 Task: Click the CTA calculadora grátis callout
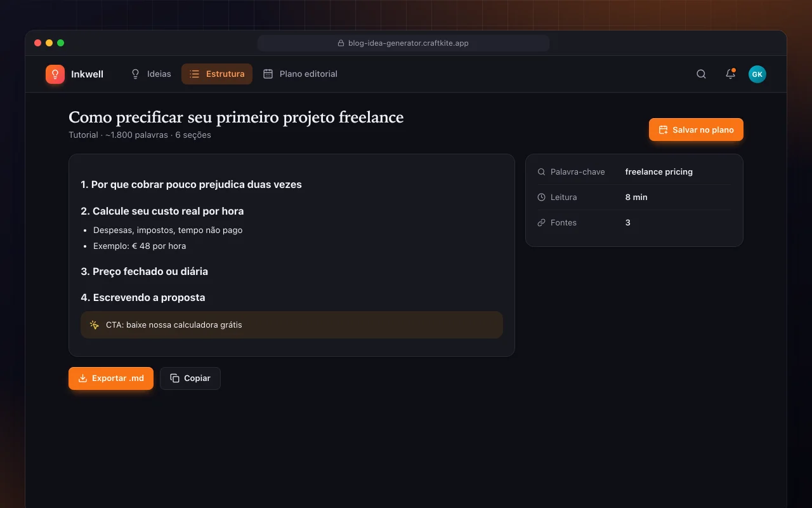(292, 324)
